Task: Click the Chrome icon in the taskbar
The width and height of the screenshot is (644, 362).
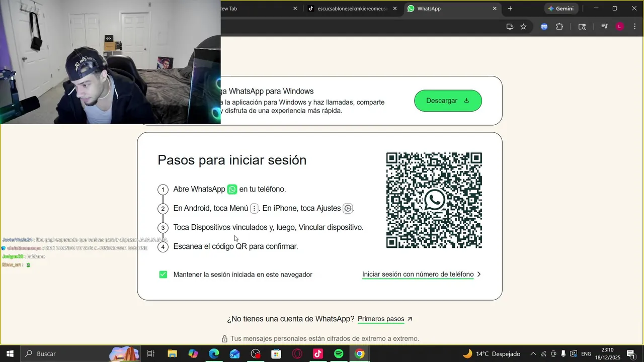Action: [x=359, y=354]
